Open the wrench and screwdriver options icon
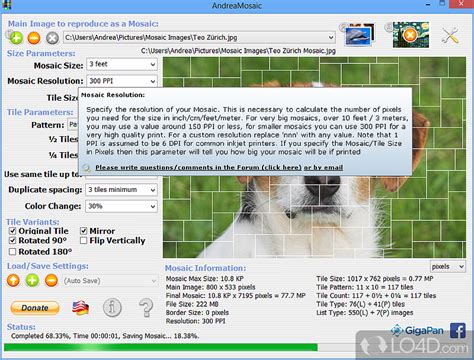This screenshot has width=474, height=360. (450, 36)
